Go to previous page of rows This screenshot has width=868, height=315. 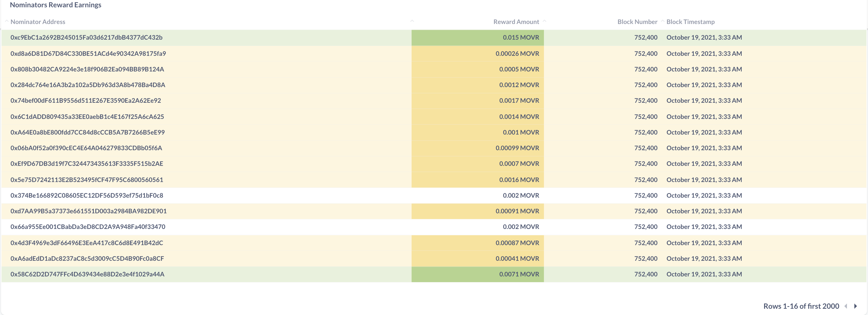846,306
